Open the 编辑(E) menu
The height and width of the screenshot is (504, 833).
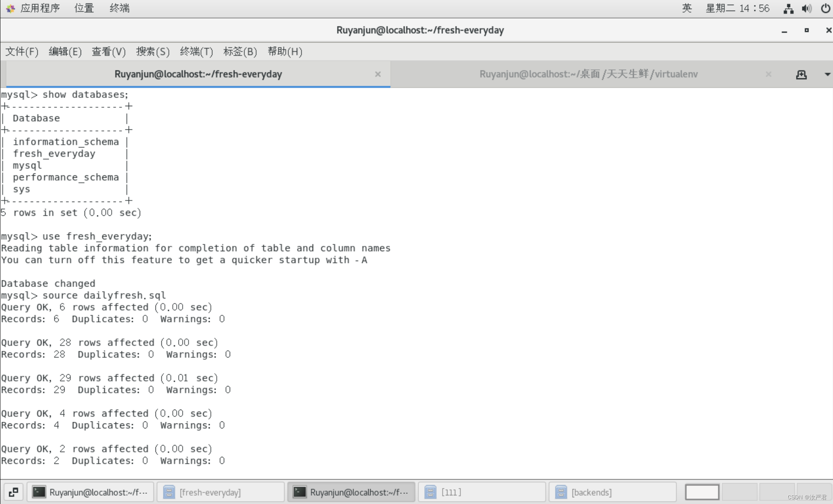65,52
